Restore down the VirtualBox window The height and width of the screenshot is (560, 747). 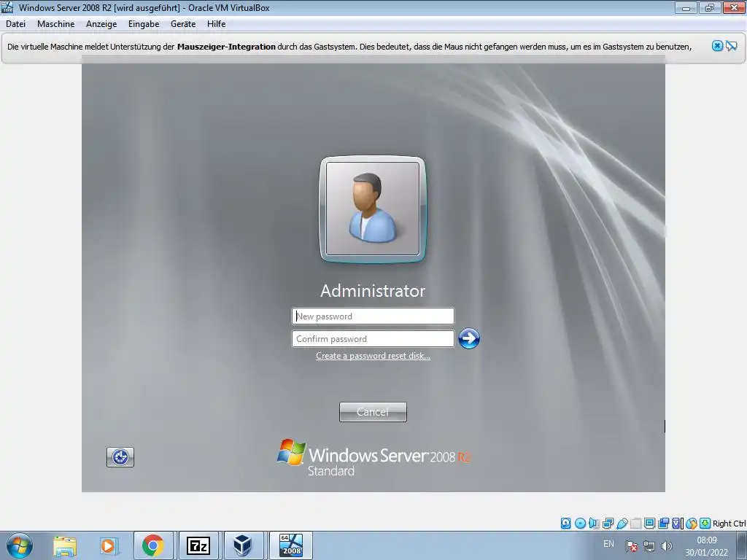coord(709,7)
